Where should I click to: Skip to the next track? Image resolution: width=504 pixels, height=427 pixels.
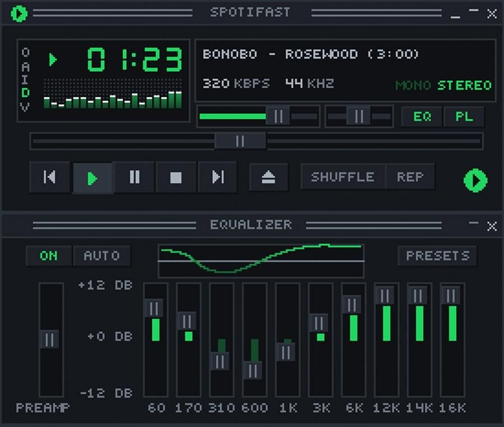click(218, 177)
